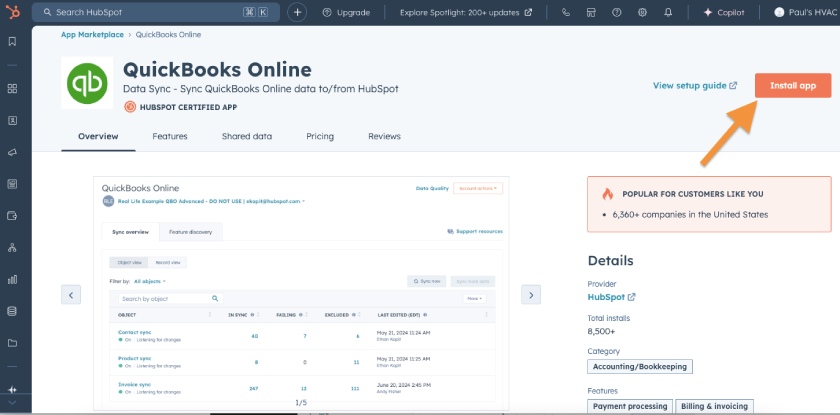The width and height of the screenshot is (840, 415).
Task: Open Account actions dropdown in preview
Action: pyautogui.click(x=478, y=188)
